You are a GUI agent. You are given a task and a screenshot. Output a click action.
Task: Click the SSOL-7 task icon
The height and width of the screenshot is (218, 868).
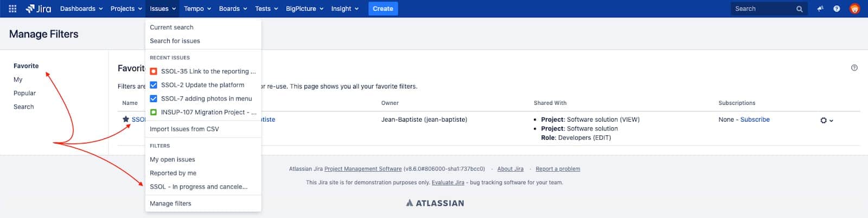[x=154, y=98]
